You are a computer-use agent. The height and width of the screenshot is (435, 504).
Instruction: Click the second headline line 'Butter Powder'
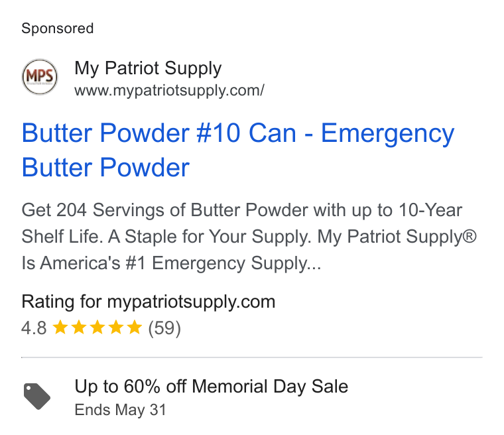[x=105, y=168]
